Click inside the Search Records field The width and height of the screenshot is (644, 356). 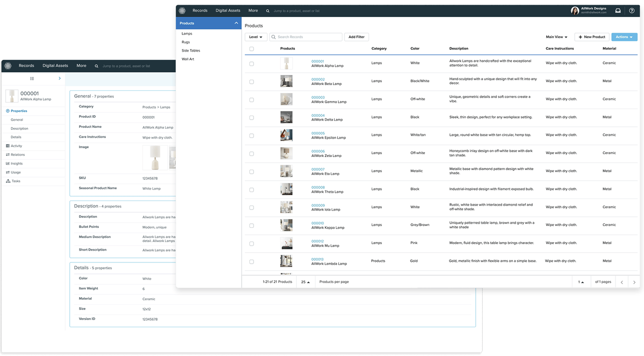tap(306, 37)
